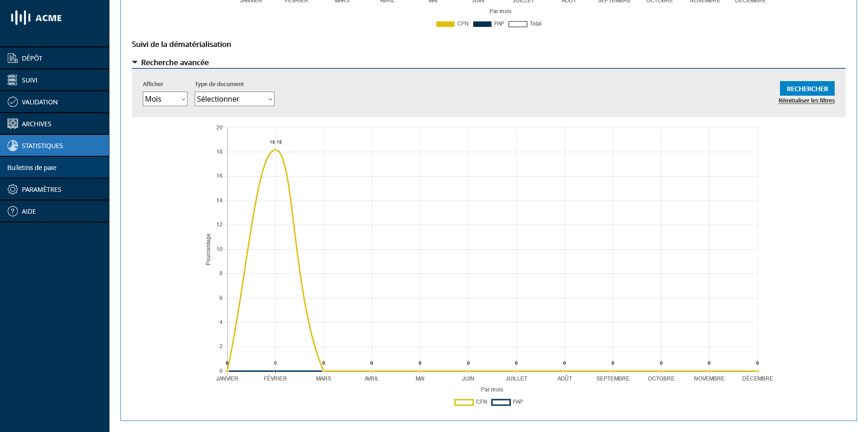Toggle PAP series in bottom chart legend
This screenshot has width=868, height=432.
(507, 402)
